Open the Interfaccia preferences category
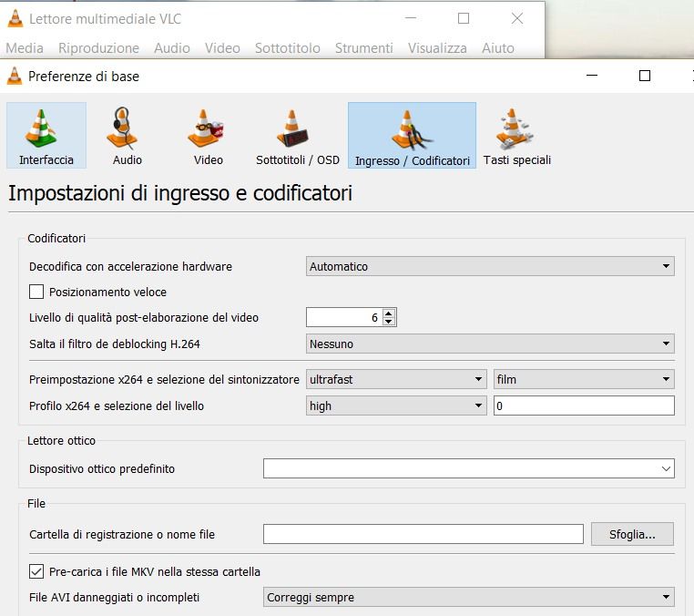This screenshot has width=694, height=616. [46, 135]
